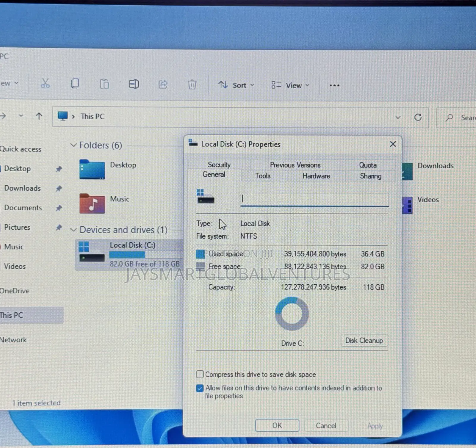Uncheck Allow files contents indexed checkbox
The width and height of the screenshot is (476, 448).
point(200,388)
